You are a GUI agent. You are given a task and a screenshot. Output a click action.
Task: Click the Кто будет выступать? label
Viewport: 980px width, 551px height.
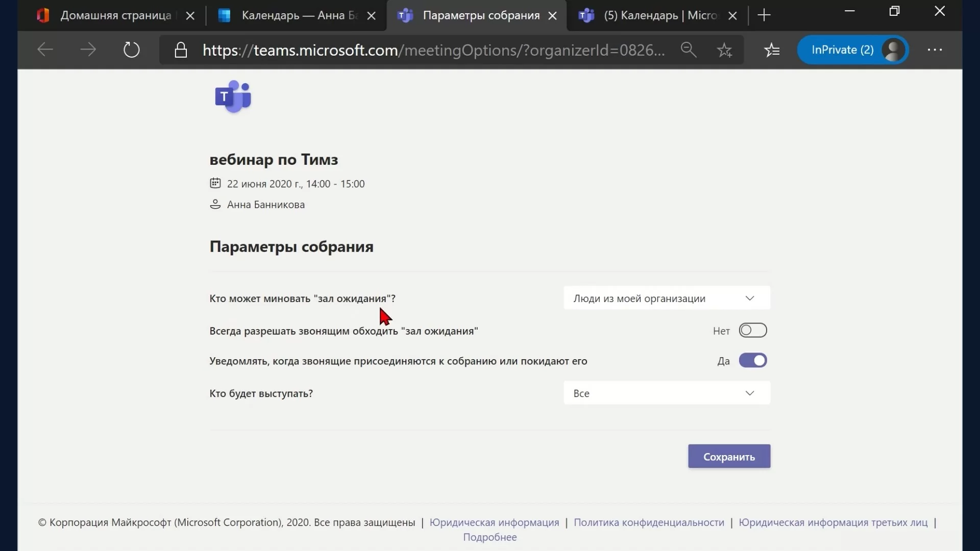(261, 393)
